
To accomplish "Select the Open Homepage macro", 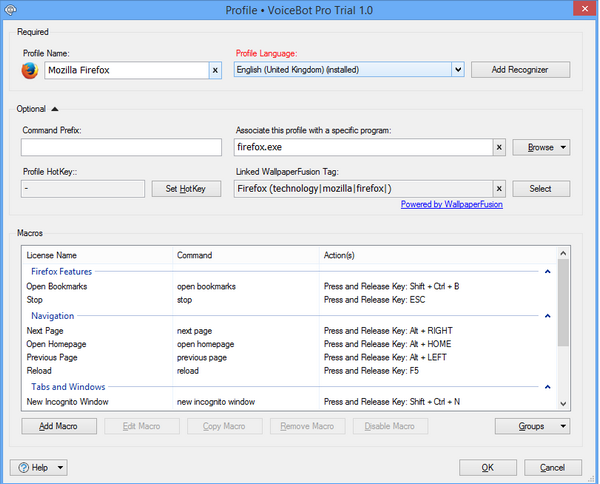I will tap(290, 344).
